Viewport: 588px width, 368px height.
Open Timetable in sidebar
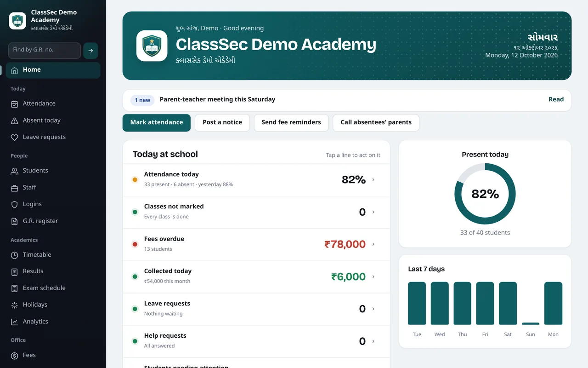click(53, 255)
